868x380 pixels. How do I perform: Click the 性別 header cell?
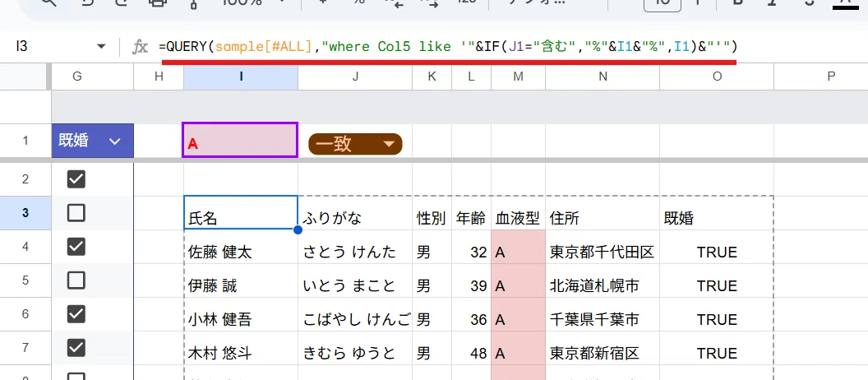tap(432, 213)
